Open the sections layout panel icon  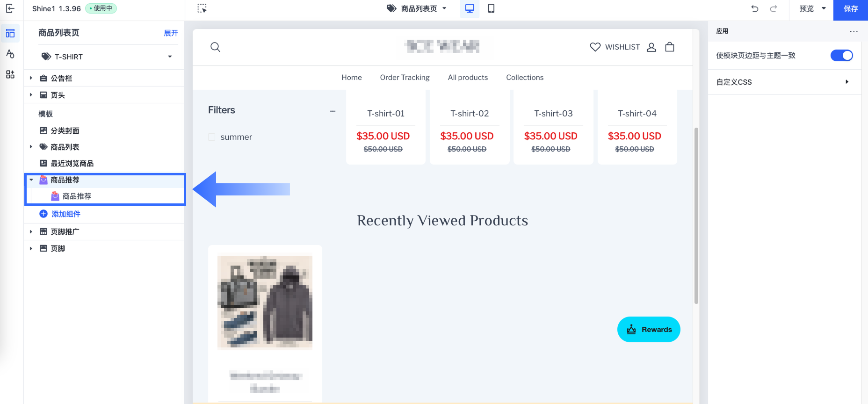pyautogui.click(x=10, y=33)
